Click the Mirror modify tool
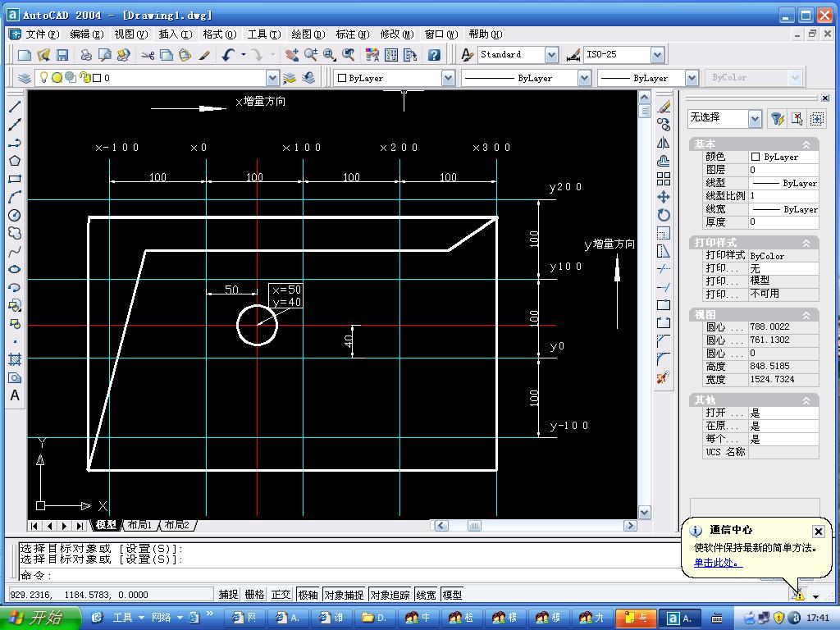This screenshot has height=630, width=840. 664,143
